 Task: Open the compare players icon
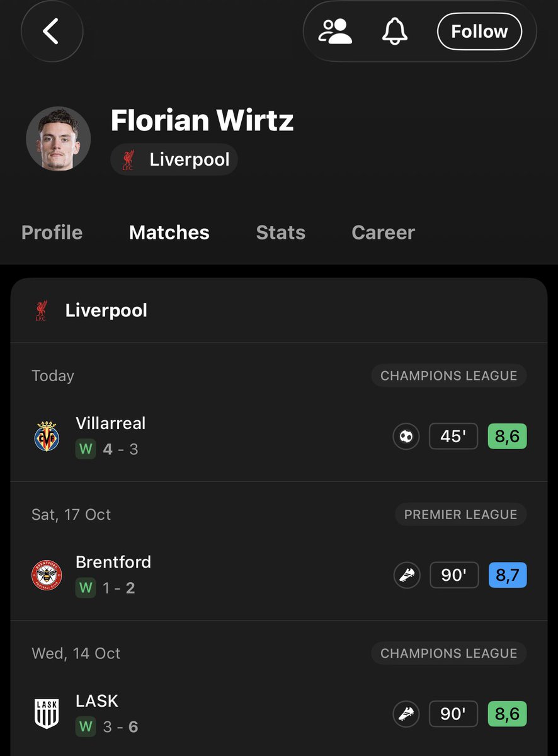click(335, 31)
